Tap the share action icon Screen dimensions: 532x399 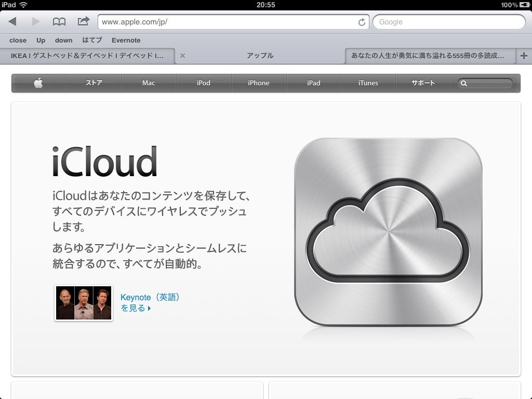pyautogui.click(x=84, y=21)
